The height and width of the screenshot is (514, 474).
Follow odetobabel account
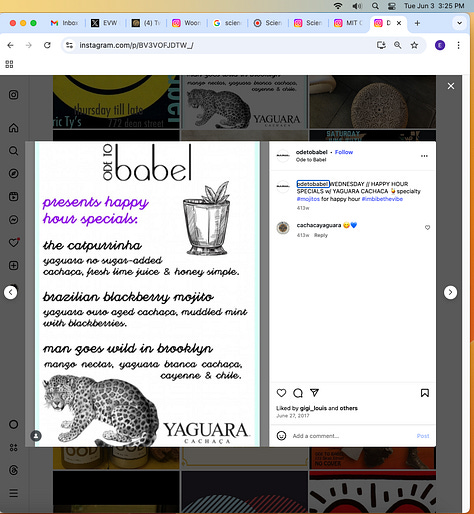tap(344, 152)
